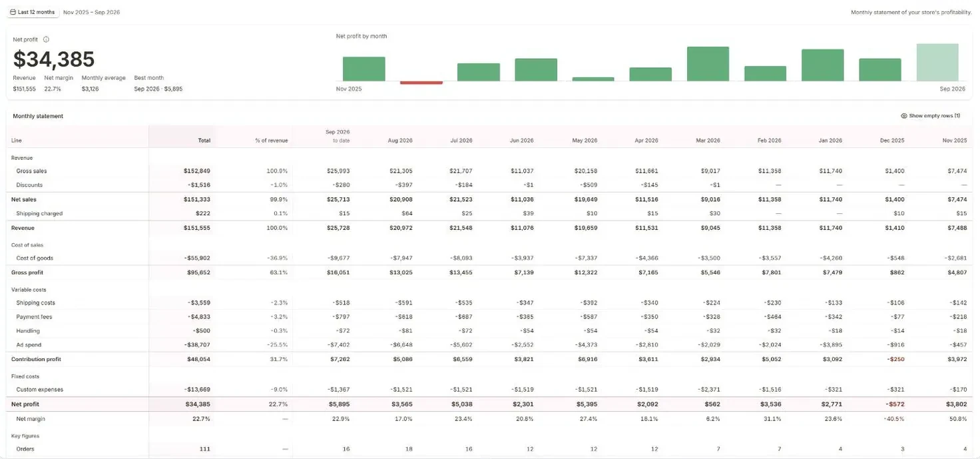980x459 pixels.
Task: Click the Revenue $151,555 summary value
Action: pyautogui.click(x=25, y=89)
